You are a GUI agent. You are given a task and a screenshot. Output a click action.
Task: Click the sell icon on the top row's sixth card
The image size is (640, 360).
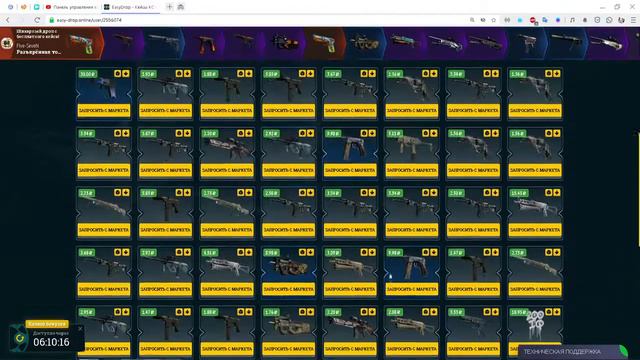coord(426,73)
